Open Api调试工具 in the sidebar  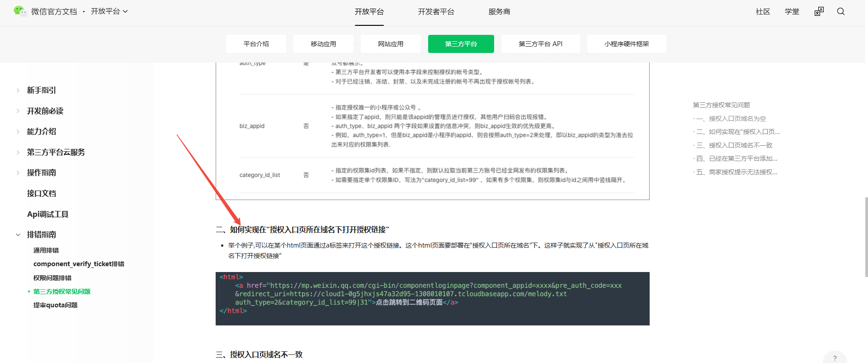click(x=48, y=214)
